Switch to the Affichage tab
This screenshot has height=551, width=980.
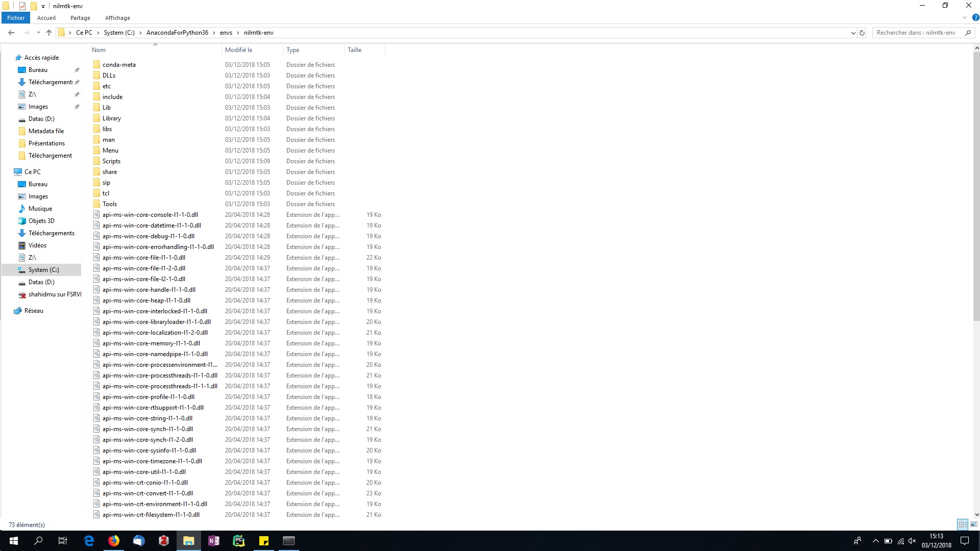click(117, 18)
